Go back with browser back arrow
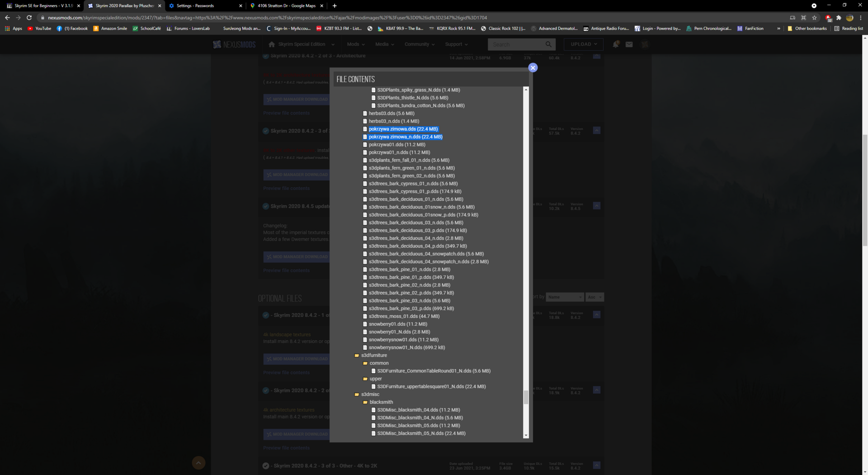 pos(7,18)
